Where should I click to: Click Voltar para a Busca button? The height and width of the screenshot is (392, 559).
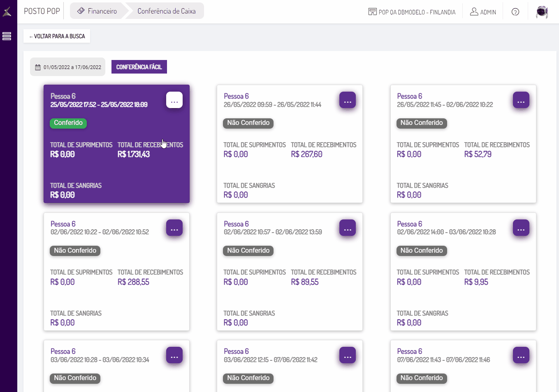pyautogui.click(x=57, y=36)
